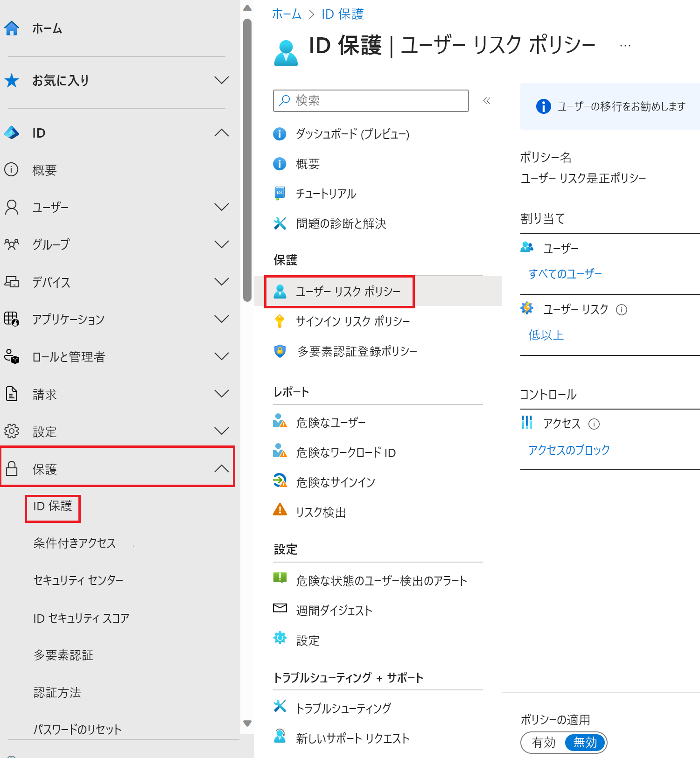This screenshot has width=700, height=758.
Task: Open ID 保護 in the sidebar
Action: click(x=53, y=507)
